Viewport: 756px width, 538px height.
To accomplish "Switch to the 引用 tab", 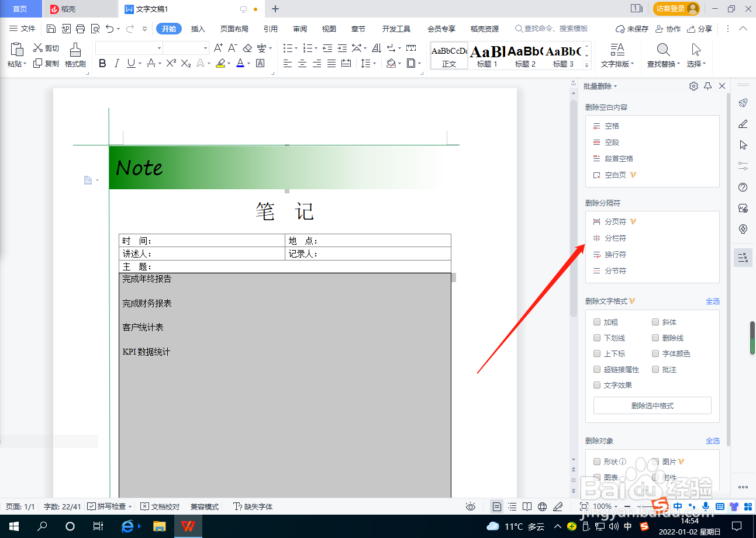I will (x=270, y=29).
